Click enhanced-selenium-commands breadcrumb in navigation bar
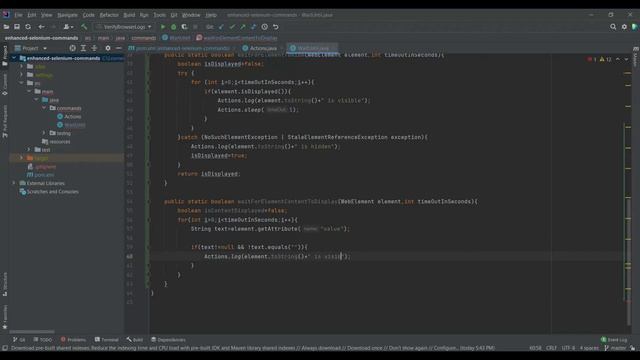The height and width of the screenshot is (360, 640). coord(41,38)
